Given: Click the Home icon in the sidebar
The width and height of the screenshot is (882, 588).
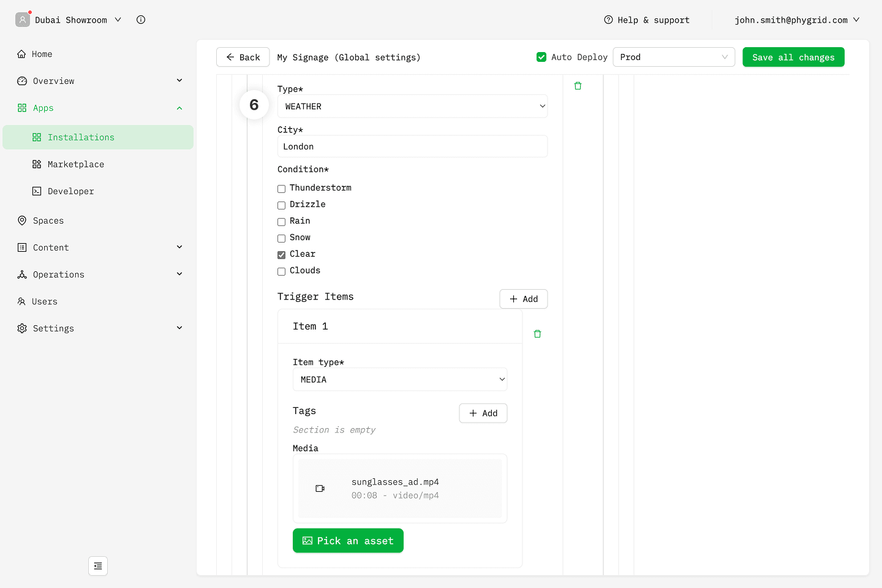Looking at the screenshot, I should 22,54.
